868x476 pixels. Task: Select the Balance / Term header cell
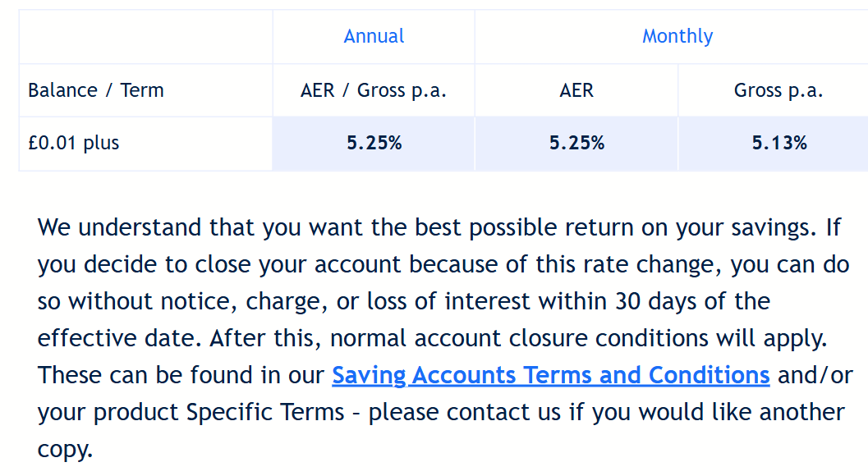pyautogui.click(x=145, y=90)
